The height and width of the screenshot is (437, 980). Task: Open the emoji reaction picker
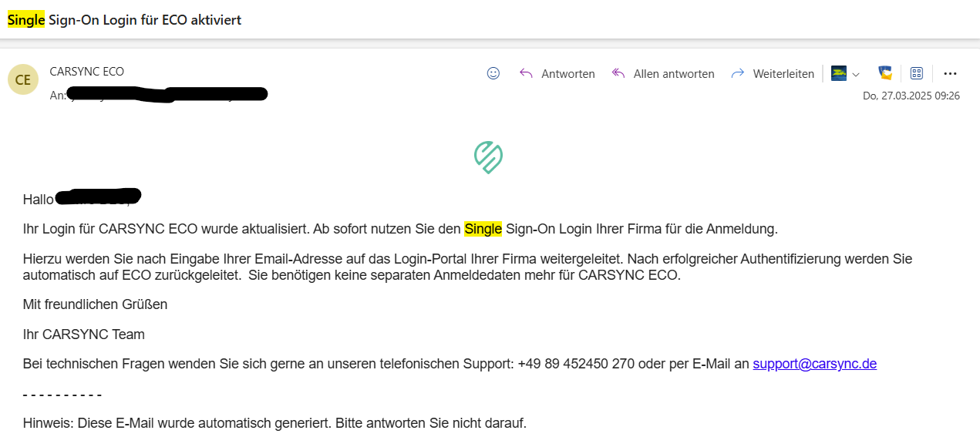[493, 73]
